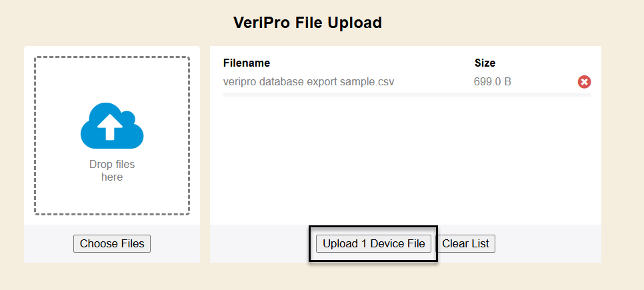
Task: Click the "Drop files here" text
Action: (112, 171)
